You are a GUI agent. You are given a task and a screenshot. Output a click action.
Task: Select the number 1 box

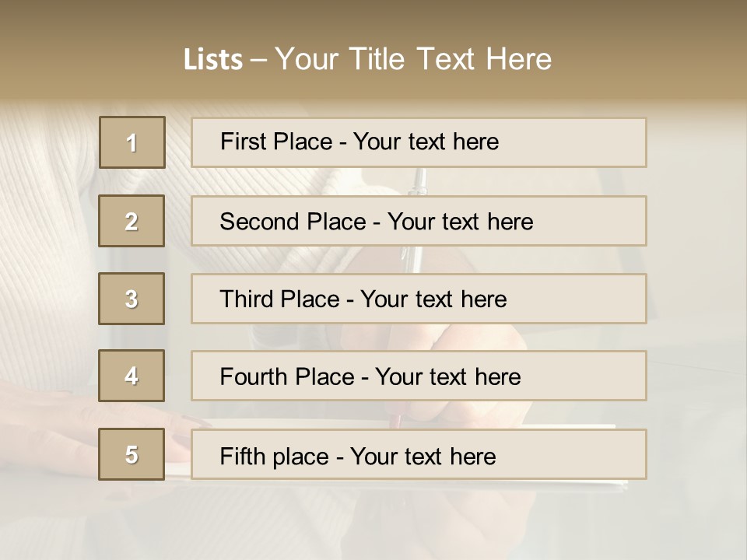click(x=132, y=142)
